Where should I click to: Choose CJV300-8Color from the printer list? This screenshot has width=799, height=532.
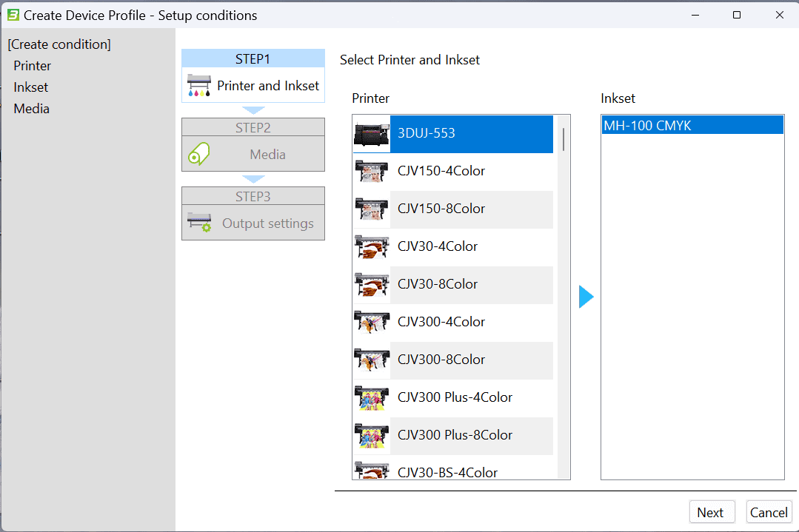pos(441,360)
